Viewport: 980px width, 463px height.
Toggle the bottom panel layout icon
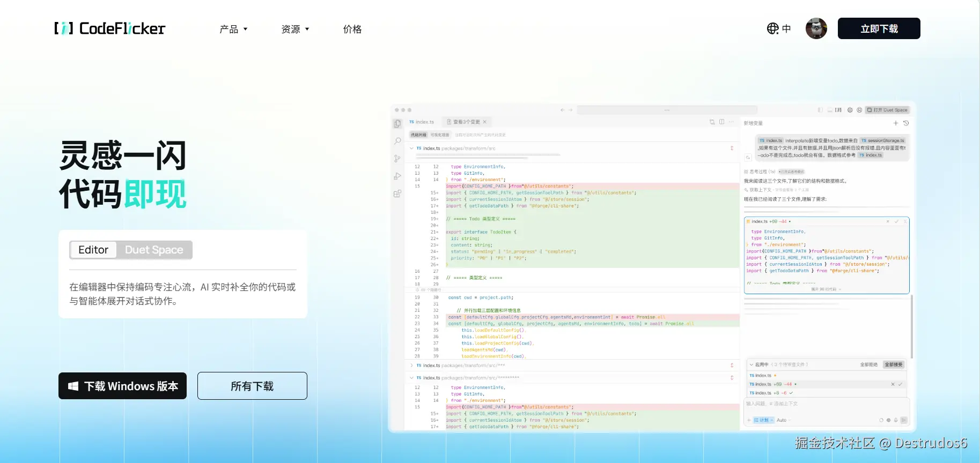[830, 110]
